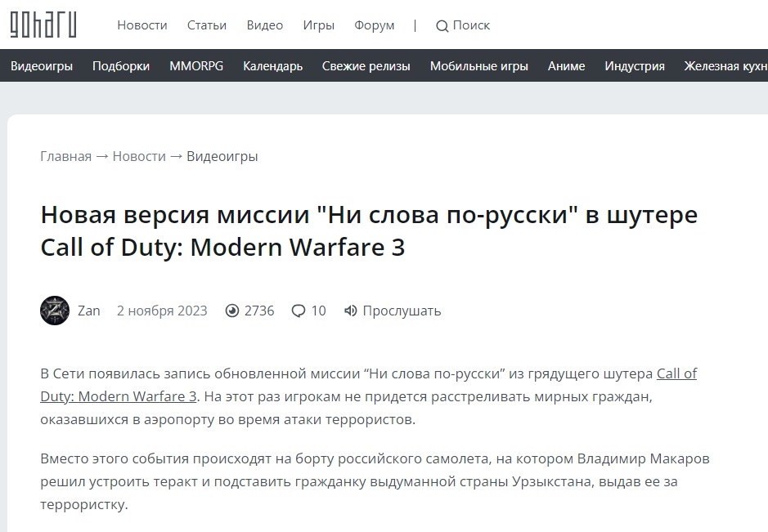Open author Zan profile name
This screenshot has width=768, height=532.
(x=88, y=311)
